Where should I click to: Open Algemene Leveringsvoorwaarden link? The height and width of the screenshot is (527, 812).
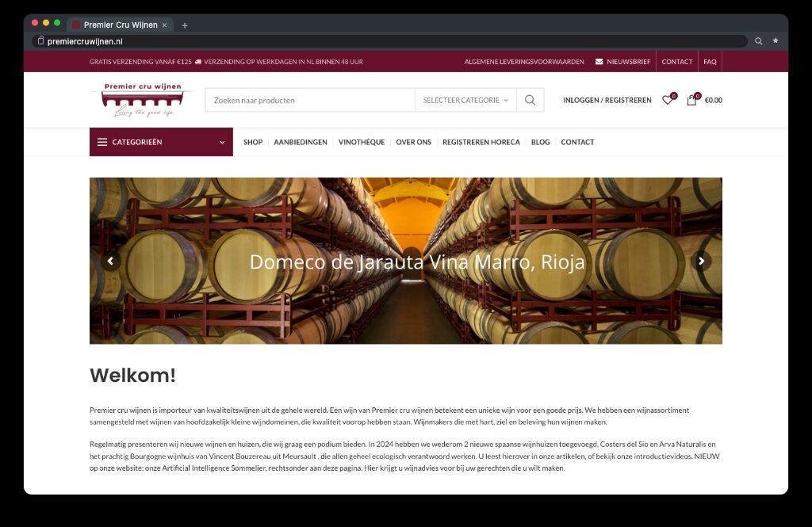(524, 62)
